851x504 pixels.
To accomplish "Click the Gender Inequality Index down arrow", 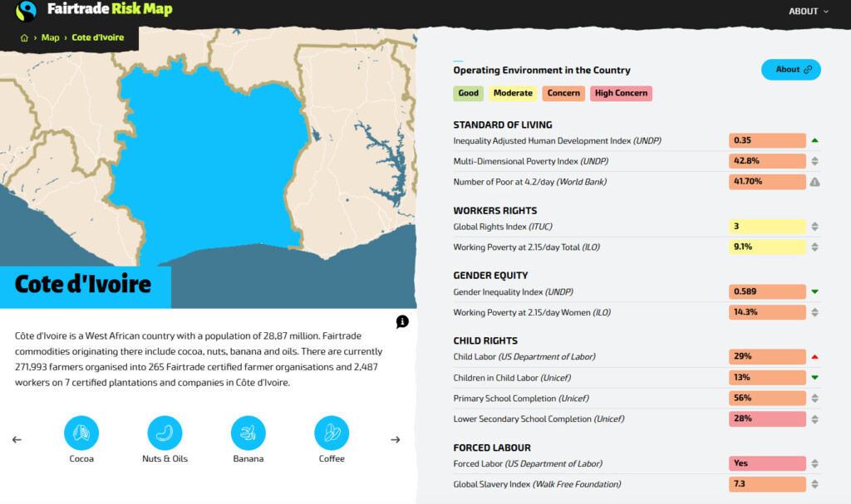I will tap(814, 291).
